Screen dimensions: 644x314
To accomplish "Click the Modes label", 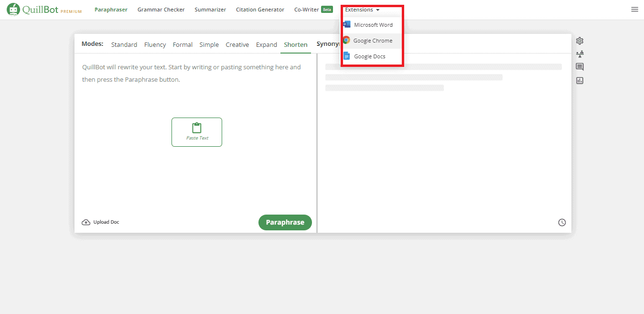I will pos(92,43).
